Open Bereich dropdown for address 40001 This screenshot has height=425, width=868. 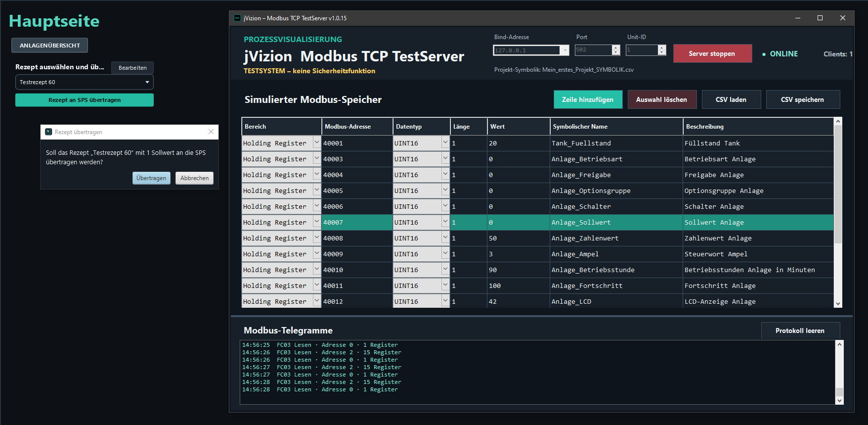click(x=317, y=142)
